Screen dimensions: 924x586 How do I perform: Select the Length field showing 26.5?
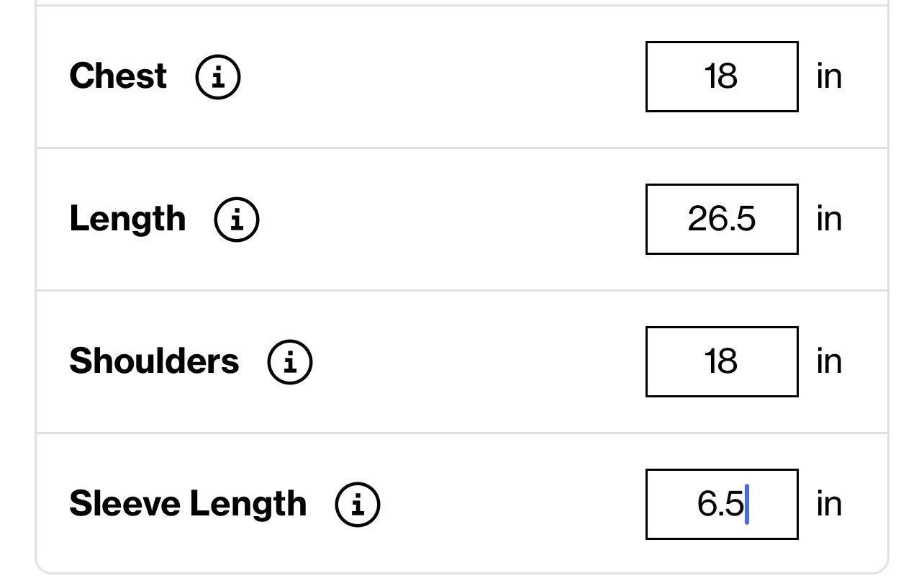tap(722, 219)
